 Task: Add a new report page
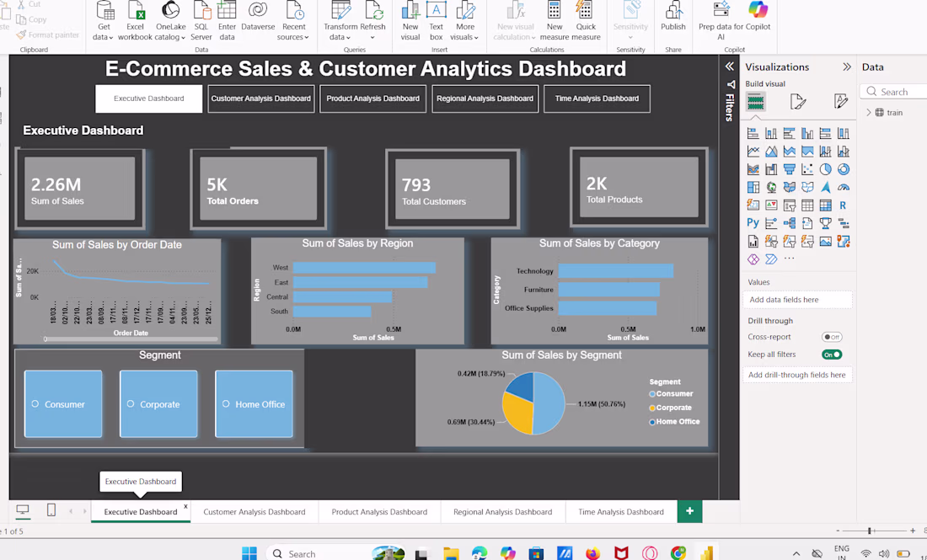[x=690, y=511]
